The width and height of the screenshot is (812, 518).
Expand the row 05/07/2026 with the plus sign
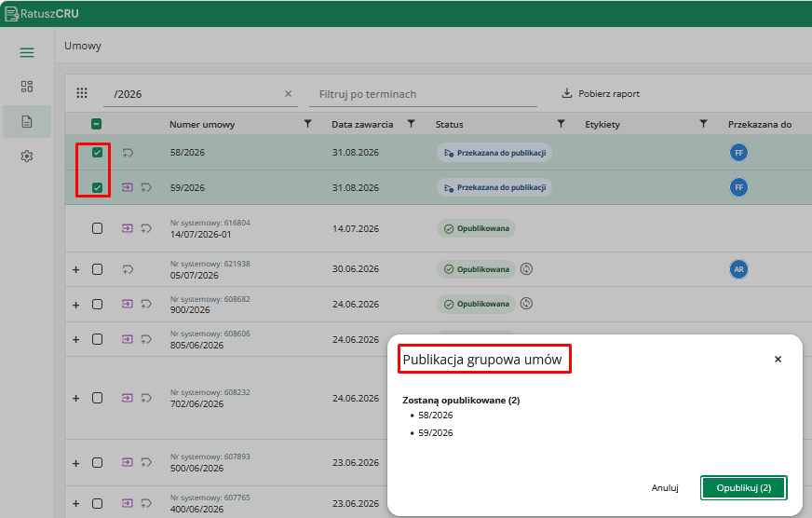(x=76, y=269)
